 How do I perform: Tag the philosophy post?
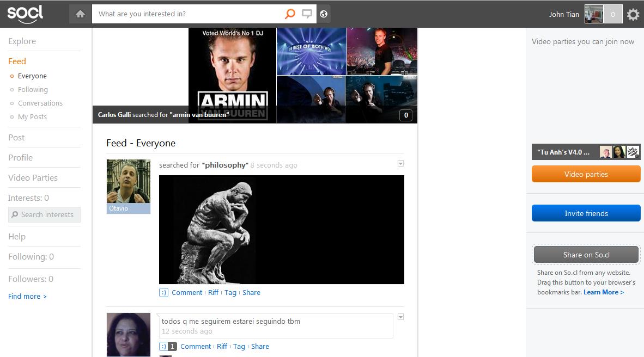230,293
